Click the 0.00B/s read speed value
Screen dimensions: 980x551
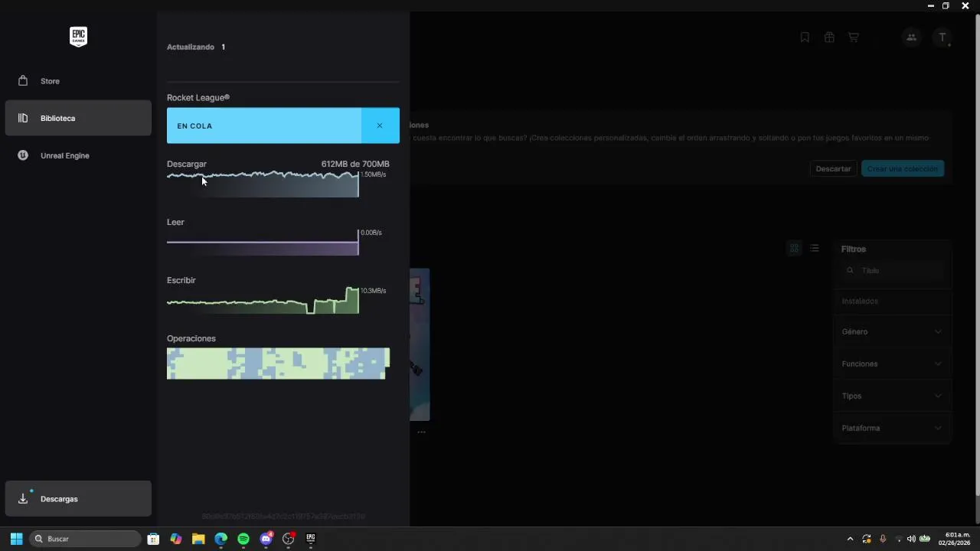(371, 233)
